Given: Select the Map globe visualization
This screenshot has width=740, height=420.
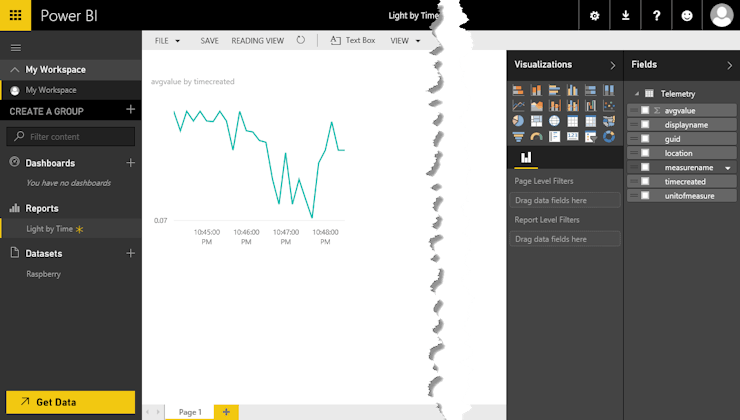Looking at the screenshot, I should pos(555,121).
